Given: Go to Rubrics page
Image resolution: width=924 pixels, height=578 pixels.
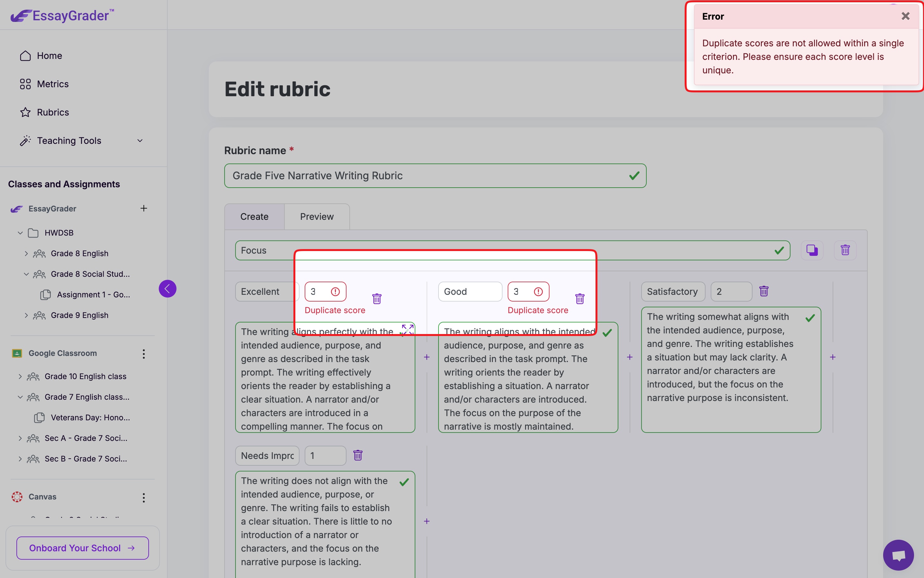Looking at the screenshot, I should click(x=53, y=112).
